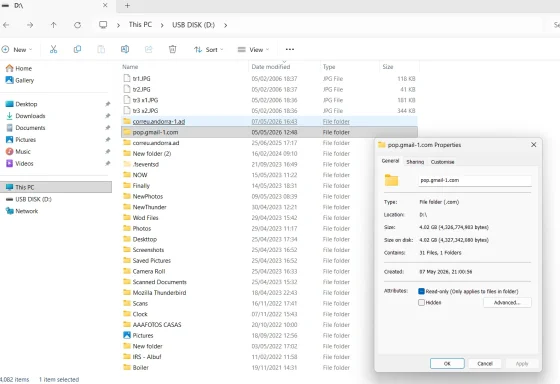
Task: Enable the Hidden attribute checkbox
Action: [x=421, y=303]
